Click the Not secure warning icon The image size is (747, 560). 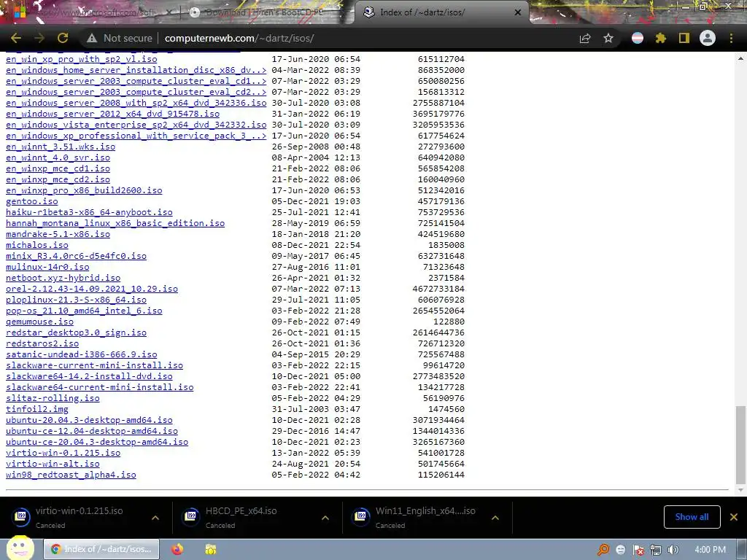pos(92,38)
